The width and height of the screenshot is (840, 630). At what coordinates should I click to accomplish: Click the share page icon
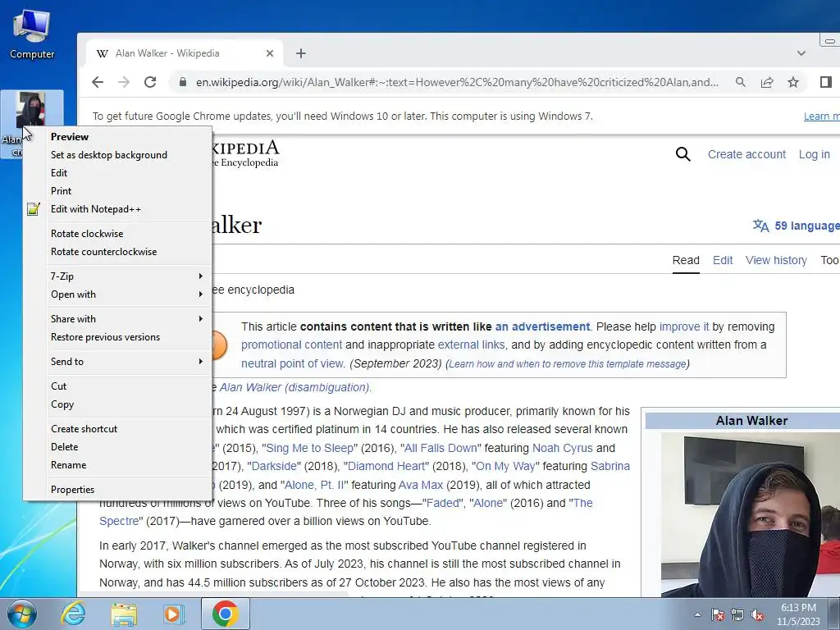click(767, 82)
